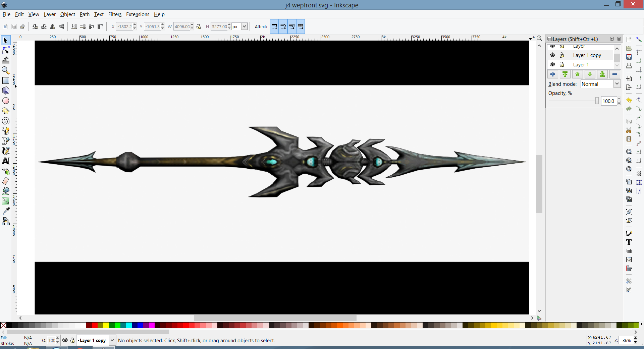Open the current layer dropdown in status bar
Screen dimensions: 644x349
click(112, 340)
